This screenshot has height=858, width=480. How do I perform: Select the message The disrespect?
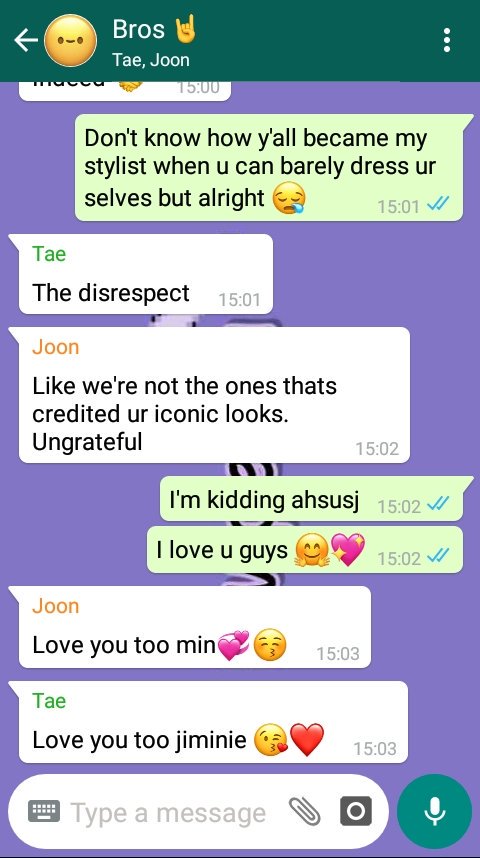click(x=111, y=293)
